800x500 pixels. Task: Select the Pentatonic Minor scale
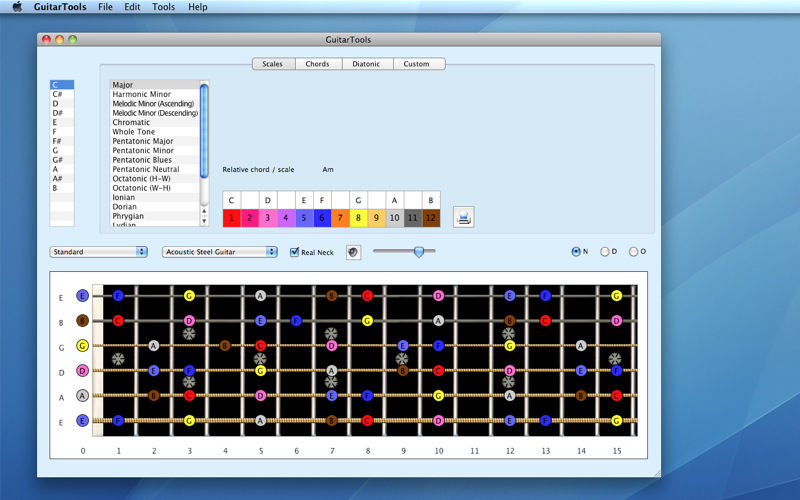click(x=155, y=151)
